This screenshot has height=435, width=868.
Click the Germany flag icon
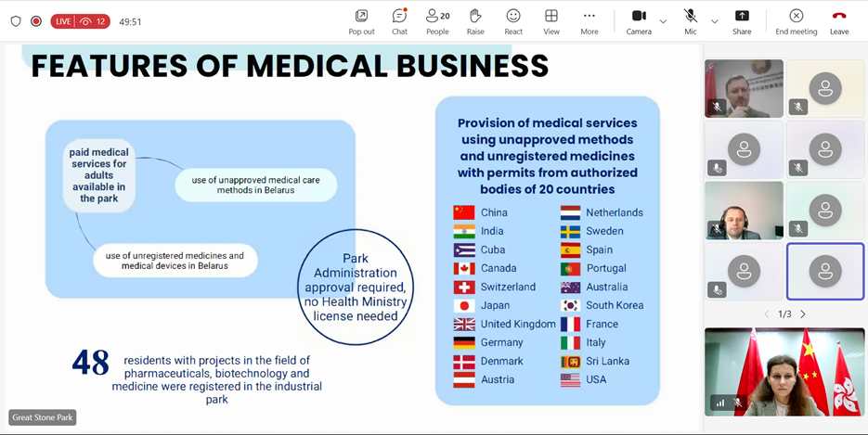(x=464, y=342)
